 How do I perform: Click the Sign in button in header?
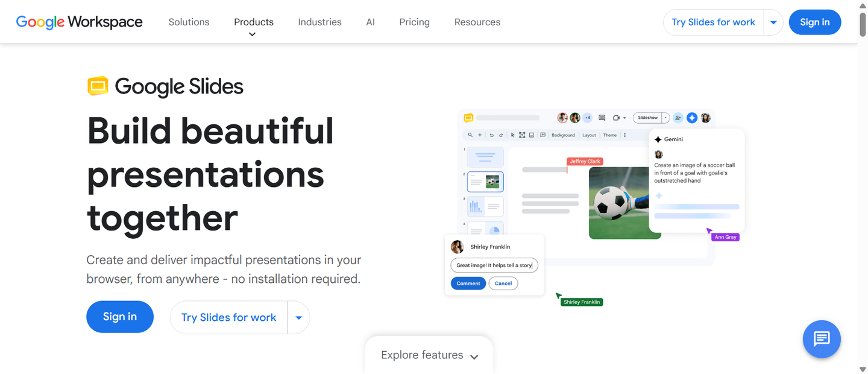[x=814, y=22]
